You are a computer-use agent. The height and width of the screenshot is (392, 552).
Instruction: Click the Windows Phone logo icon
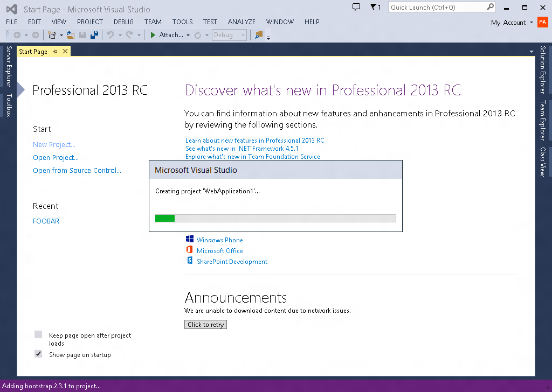pos(190,239)
